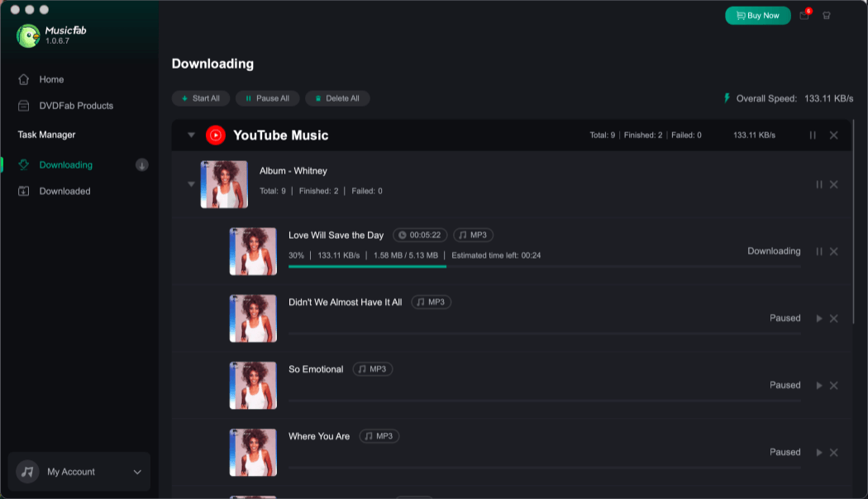Click the Buy Now button
This screenshot has height=499, width=868.
[758, 16]
